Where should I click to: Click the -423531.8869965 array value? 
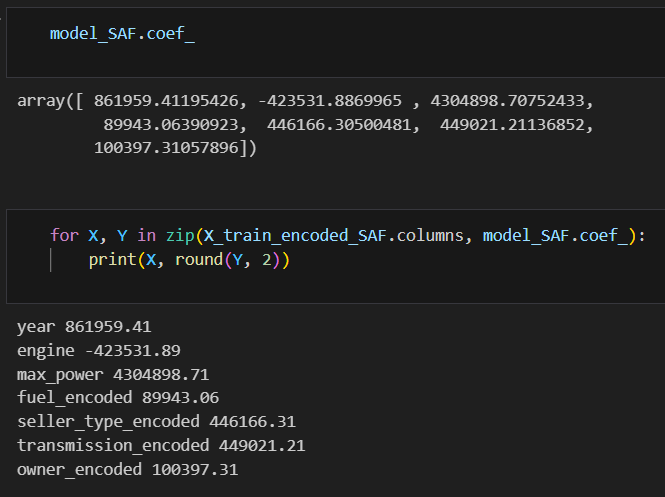[330, 101]
